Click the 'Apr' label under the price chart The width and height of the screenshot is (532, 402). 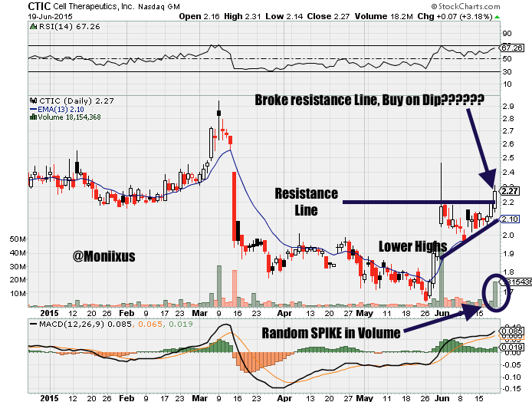click(x=284, y=313)
